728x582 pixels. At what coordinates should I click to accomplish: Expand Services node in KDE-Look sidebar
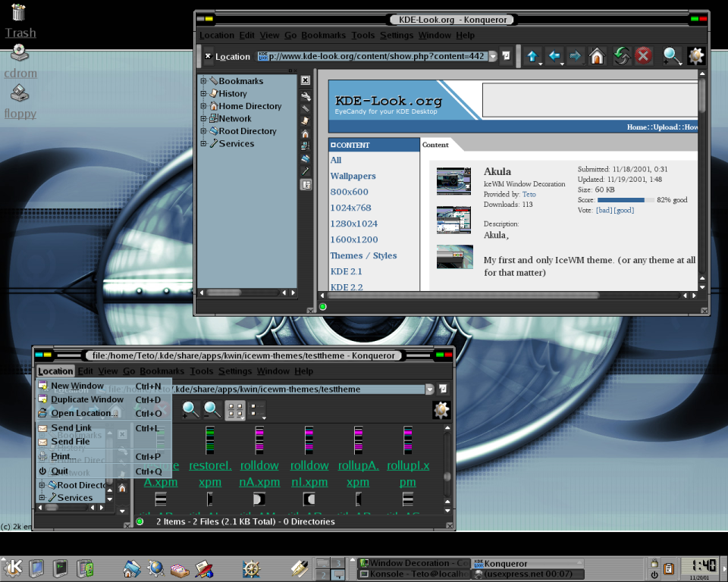[203, 143]
